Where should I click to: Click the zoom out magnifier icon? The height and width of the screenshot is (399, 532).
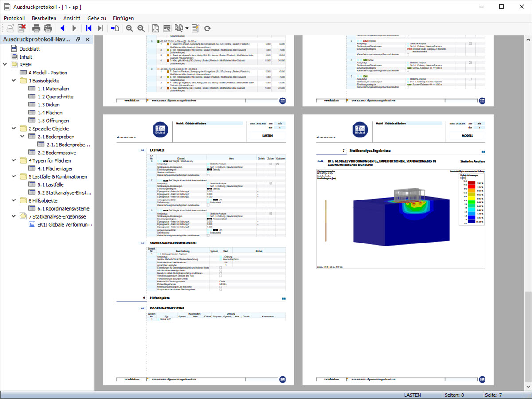pos(141,28)
